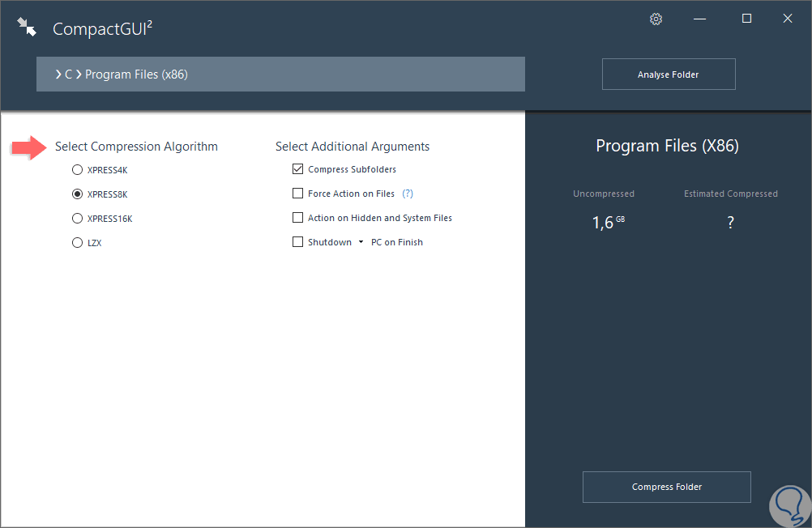The image size is (812, 528).
Task: Click the CompactGUI title text
Action: [103, 28]
